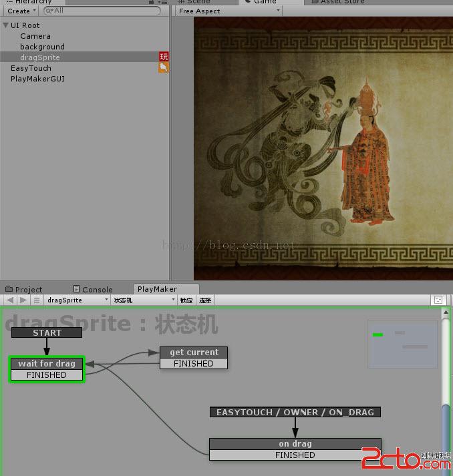Viewport: 453px width, 476px height.
Task: Select dragSprite in the Hierarchy
Action: pos(40,57)
